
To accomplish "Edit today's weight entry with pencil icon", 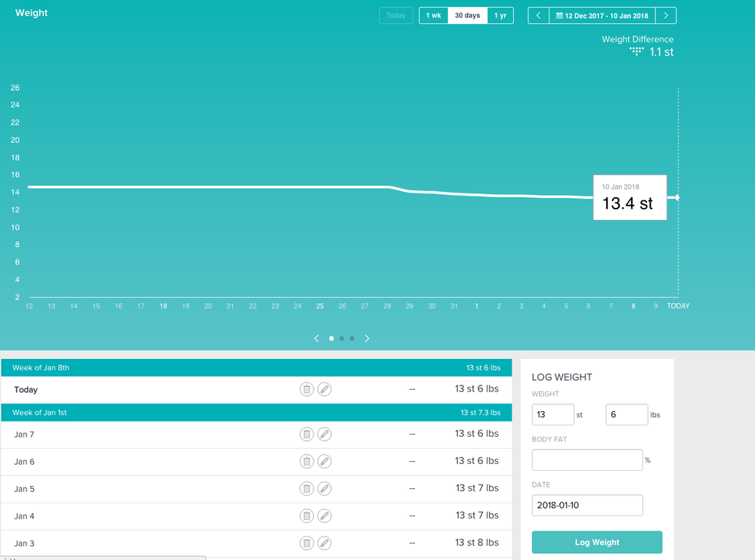I will point(324,389).
